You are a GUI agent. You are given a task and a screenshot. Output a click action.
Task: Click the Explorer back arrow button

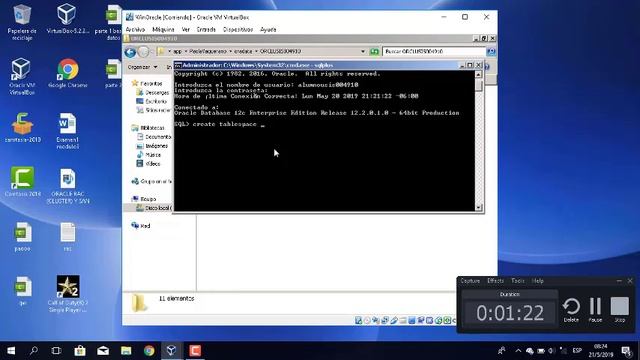click(130, 52)
